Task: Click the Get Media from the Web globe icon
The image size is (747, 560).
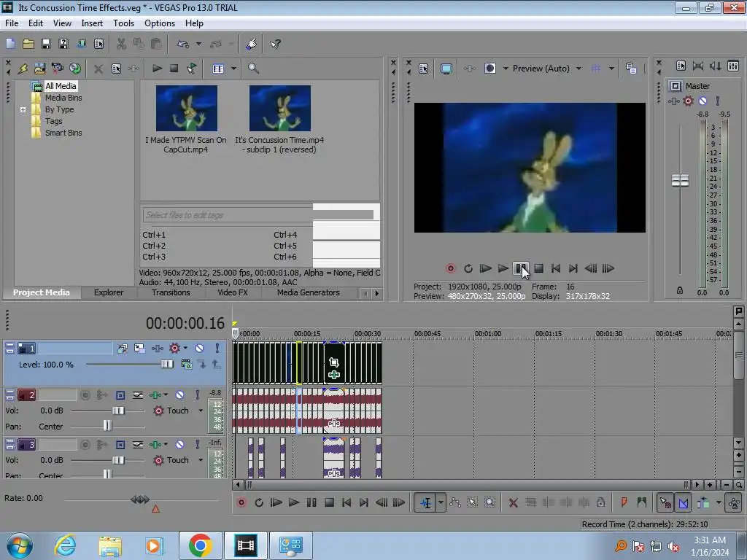Action: pos(75,69)
